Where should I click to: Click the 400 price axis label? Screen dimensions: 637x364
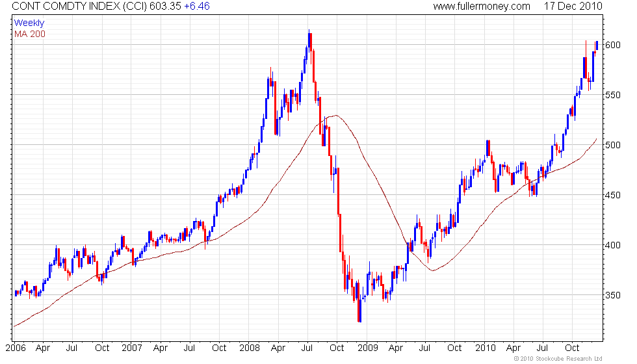pos(613,246)
